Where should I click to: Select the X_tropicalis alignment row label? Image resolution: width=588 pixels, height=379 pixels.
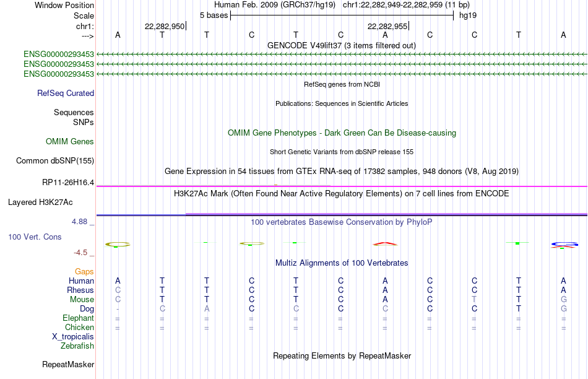coord(73,337)
